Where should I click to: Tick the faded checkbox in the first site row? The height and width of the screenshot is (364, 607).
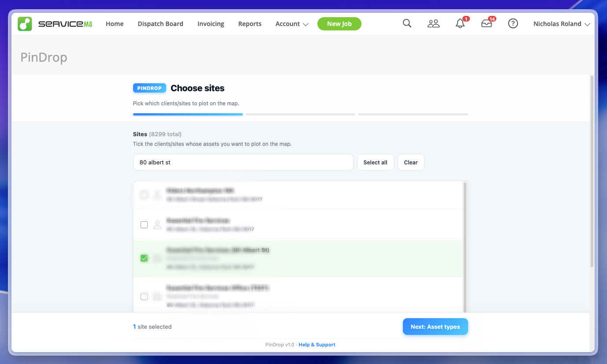point(144,194)
